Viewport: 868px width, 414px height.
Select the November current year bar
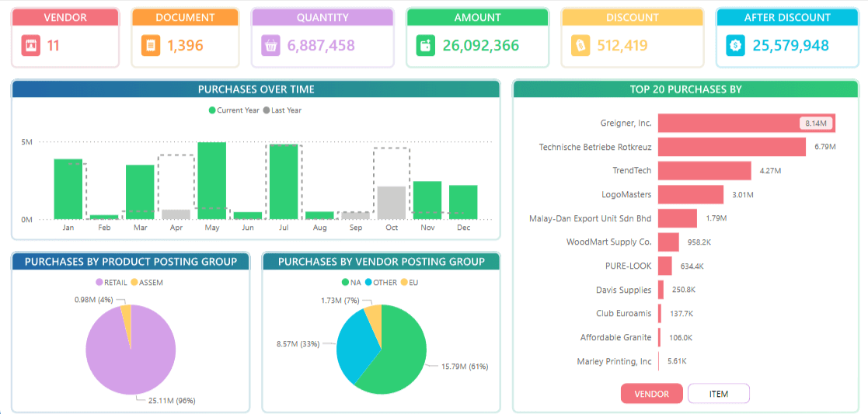(x=427, y=200)
